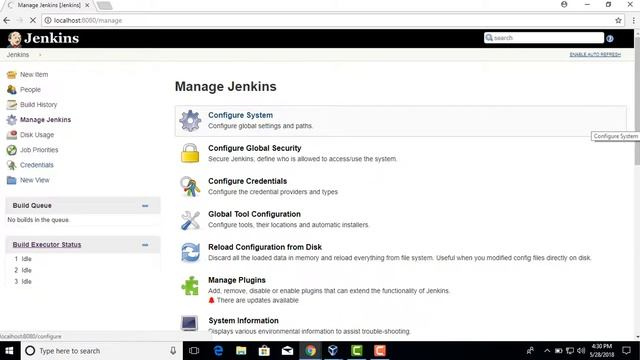This screenshot has width=640, height=360.
Task: Click the browser back arrow
Action: (x=7, y=20)
